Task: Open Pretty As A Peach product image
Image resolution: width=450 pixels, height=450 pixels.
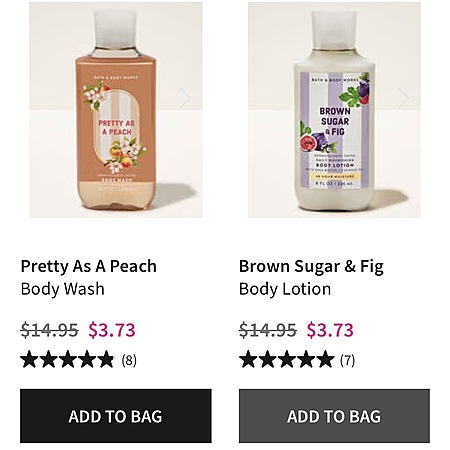Action: (116, 110)
